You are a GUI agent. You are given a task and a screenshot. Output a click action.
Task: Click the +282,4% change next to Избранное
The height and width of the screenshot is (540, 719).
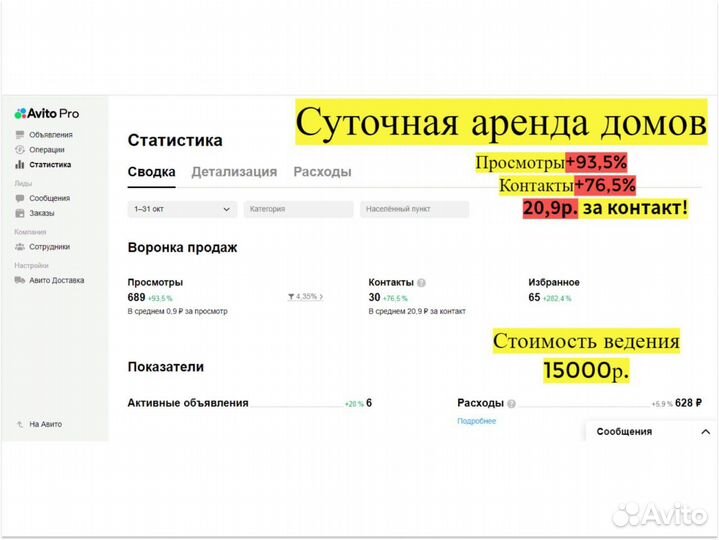[x=557, y=298]
